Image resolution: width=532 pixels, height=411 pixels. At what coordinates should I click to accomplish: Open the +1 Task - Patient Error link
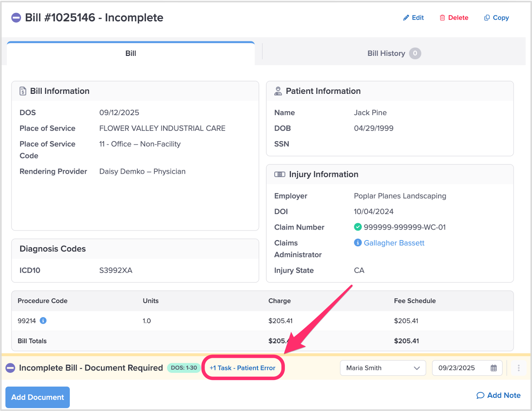[x=242, y=368]
